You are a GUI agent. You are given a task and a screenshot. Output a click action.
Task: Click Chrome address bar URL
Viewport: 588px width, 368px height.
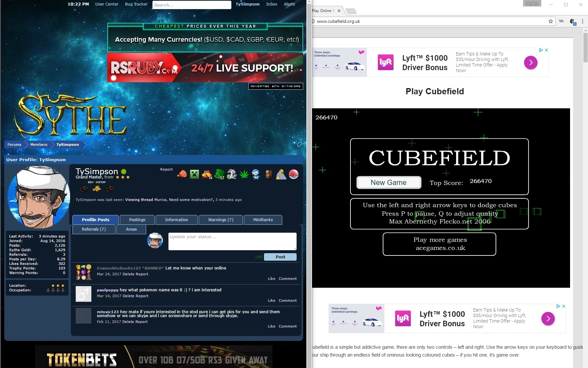(x=338, y=21)
